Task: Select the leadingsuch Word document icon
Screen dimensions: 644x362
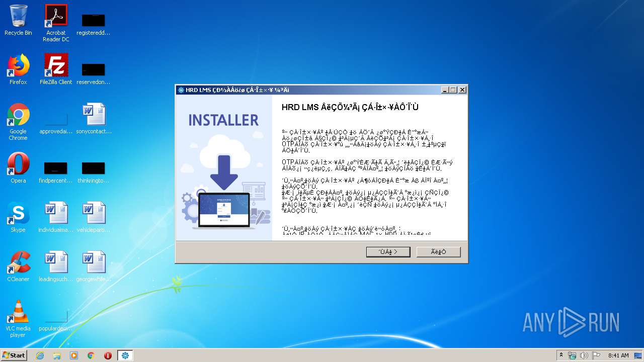Action: coord(56,266)
